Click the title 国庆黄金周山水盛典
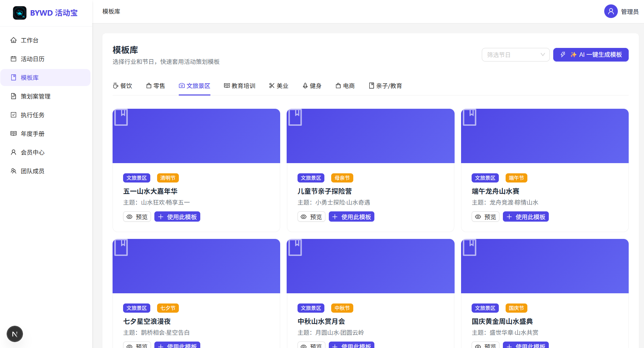The width and height of the screenshot is (644, 348). coord(502,321)
